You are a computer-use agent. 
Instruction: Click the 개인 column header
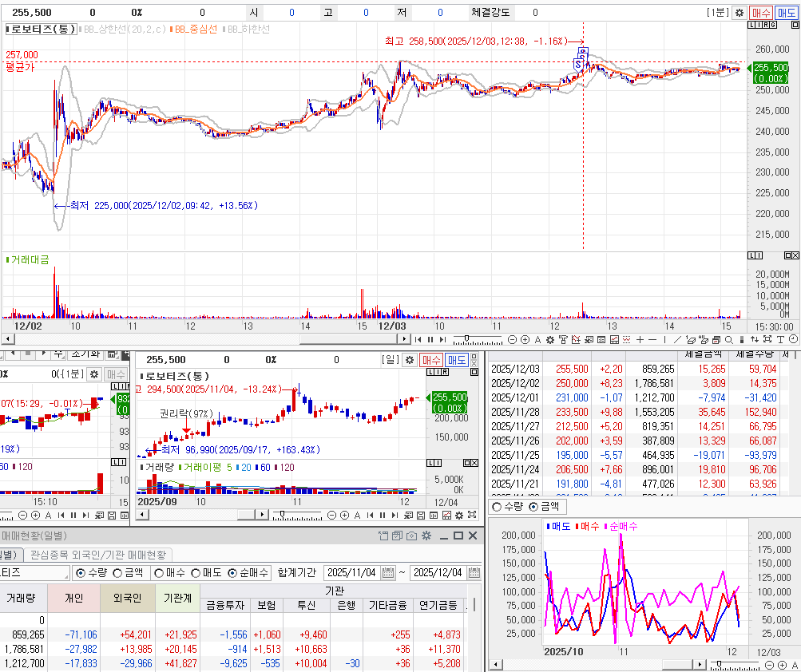(x=73, y=598)
